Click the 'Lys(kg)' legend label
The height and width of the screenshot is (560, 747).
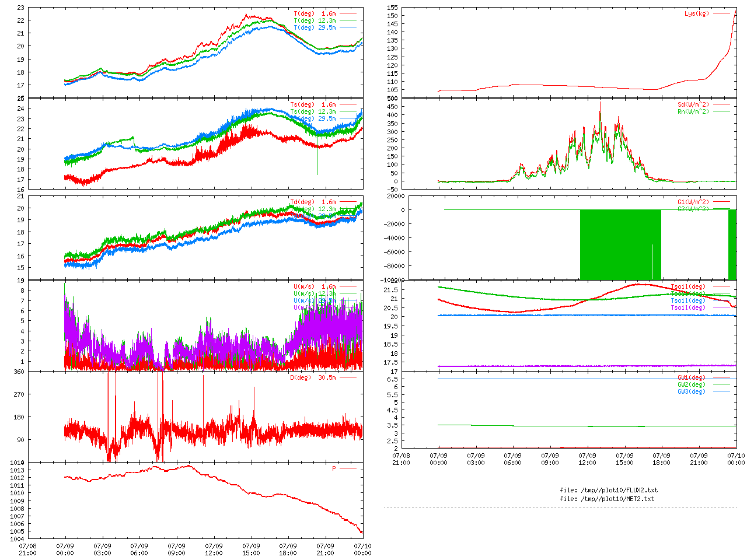(697, 13)
